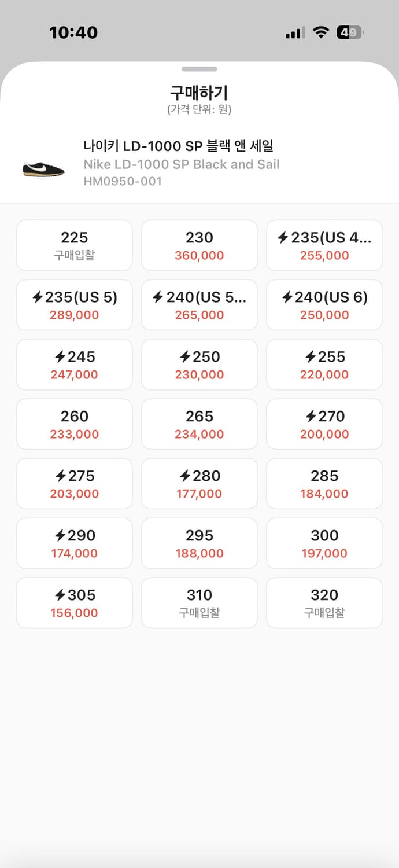Select size 230 priced 360,000
This screenshot has width=399, height=868.
[199, 245]
